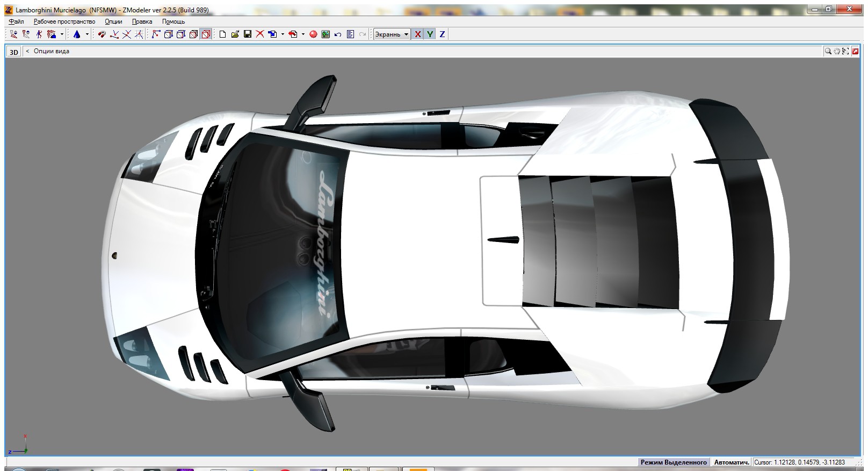Screen dimensions: 868x471
Task: Toggle the Режим Выделенного status button
Action: pos(674,462)
